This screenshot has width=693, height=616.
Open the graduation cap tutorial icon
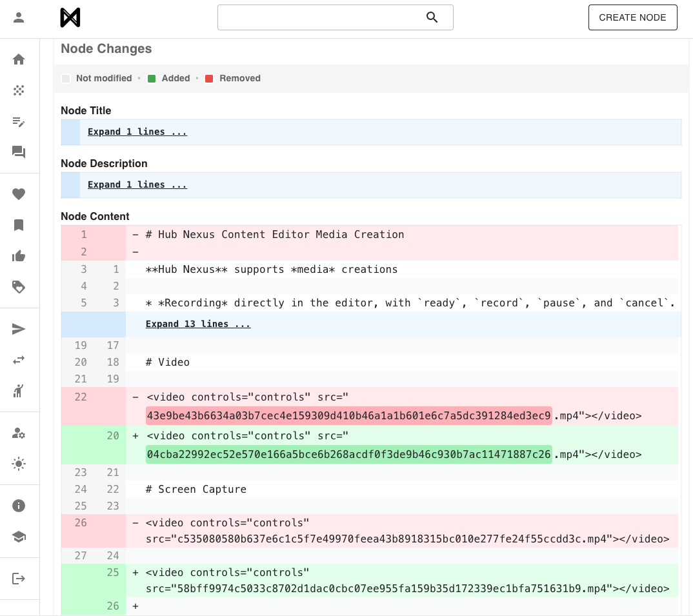pos(19,537)
